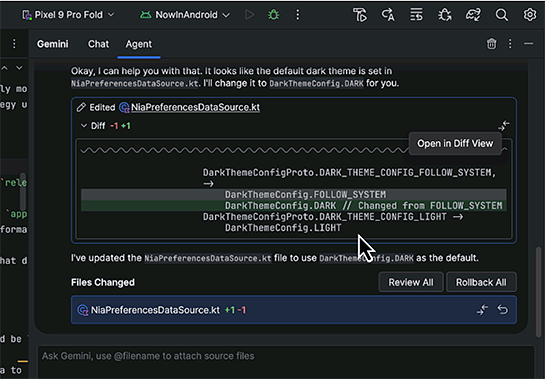Select the Gemini panel title

pos(52,44)
